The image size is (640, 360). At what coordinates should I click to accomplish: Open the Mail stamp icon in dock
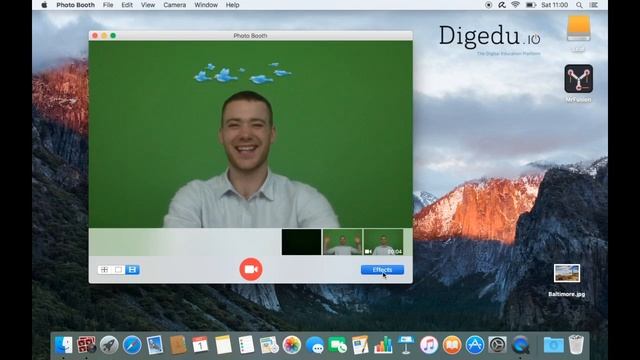tap(155, 345)
